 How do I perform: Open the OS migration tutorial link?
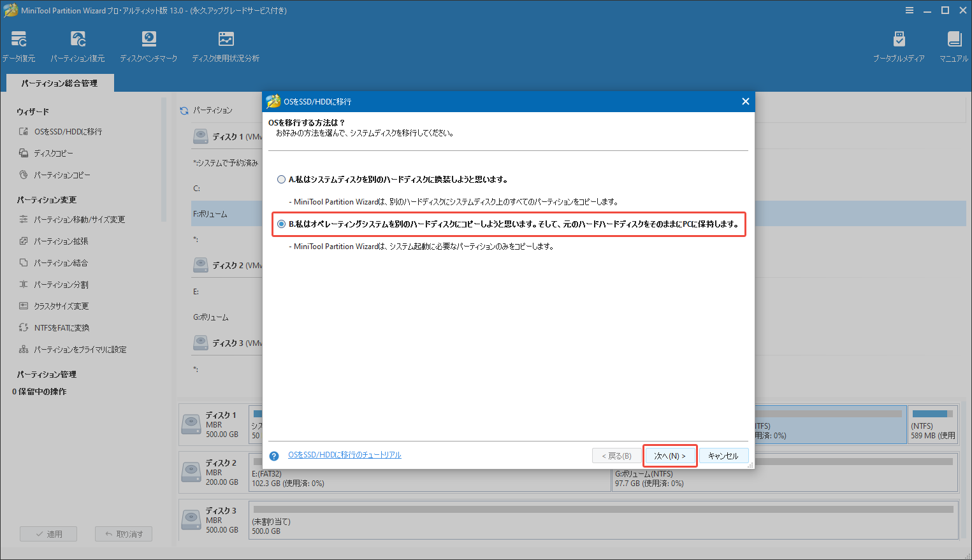click(x=344, y=455)
